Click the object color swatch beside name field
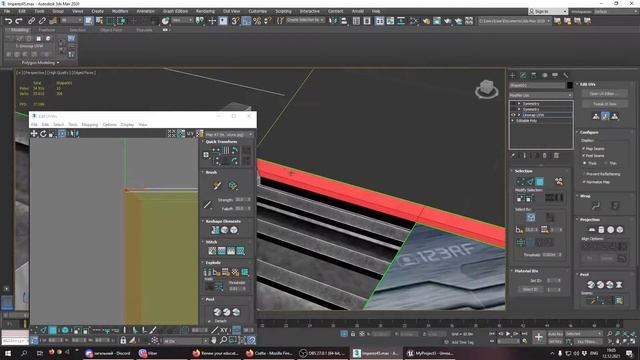The width and height of the screenshot is (640, 360). 570,85
